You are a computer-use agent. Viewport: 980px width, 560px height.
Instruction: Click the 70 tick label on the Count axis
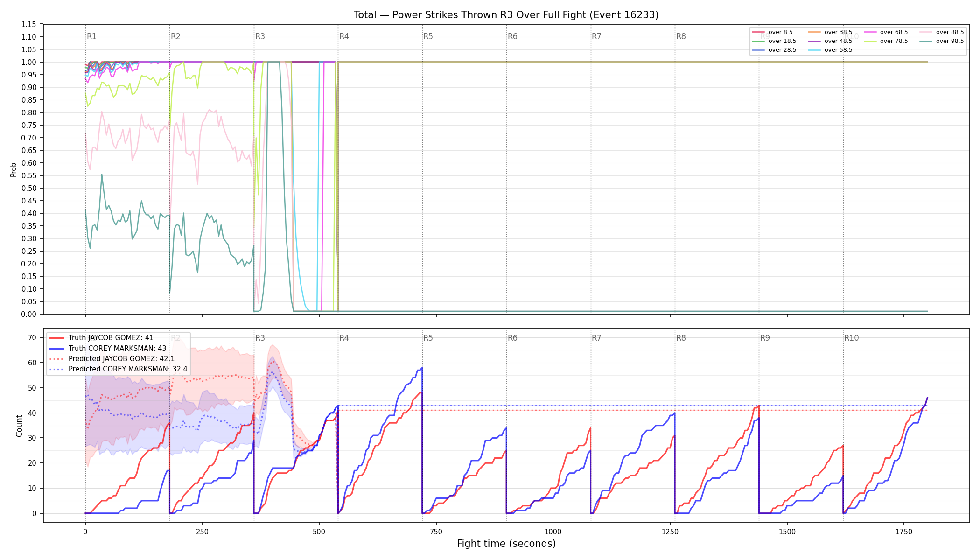[32, 337]
